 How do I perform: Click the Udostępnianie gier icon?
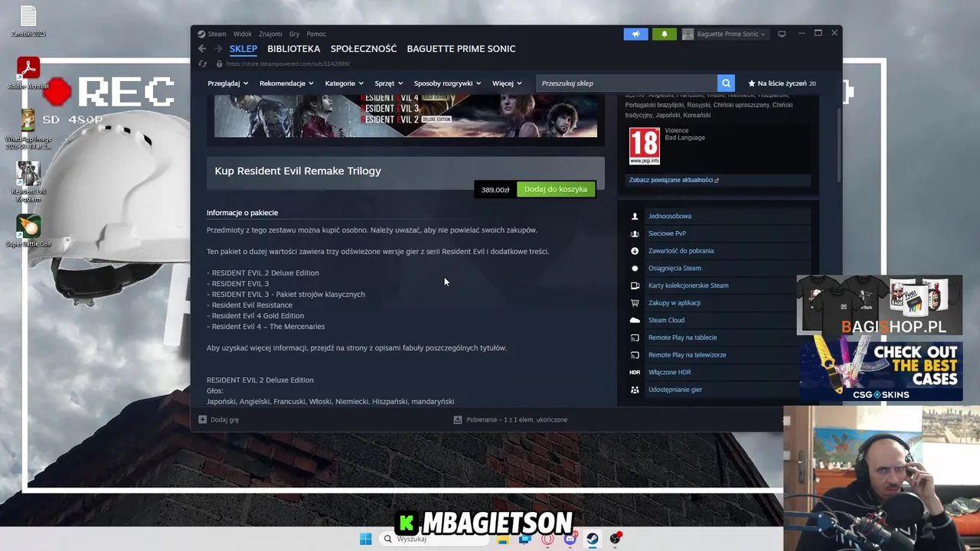(x=635, y=390)
